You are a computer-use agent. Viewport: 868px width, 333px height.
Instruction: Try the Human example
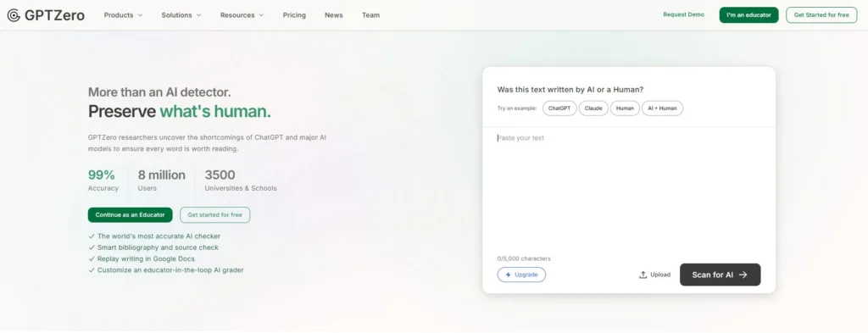click(625, 108)
